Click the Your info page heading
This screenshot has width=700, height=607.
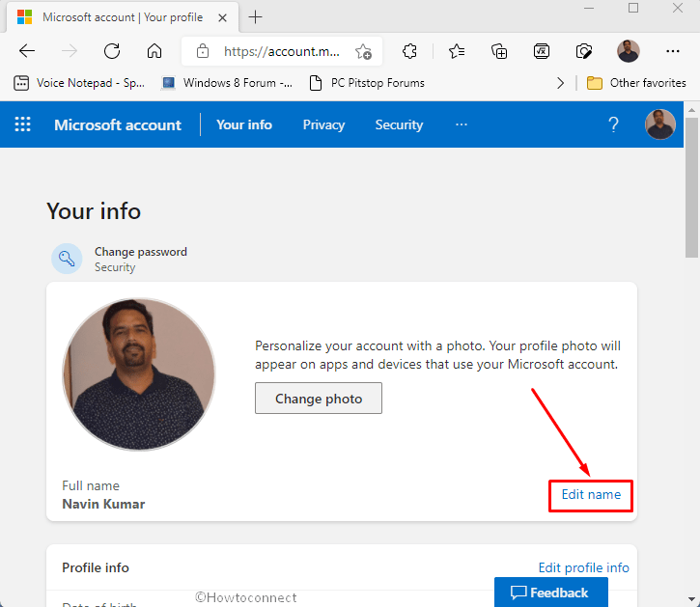click(94, 211)
